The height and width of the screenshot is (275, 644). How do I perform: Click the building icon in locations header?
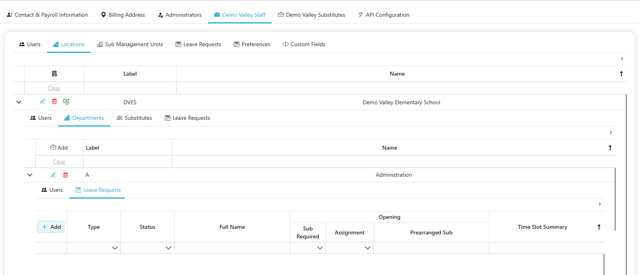click(54, 74)
